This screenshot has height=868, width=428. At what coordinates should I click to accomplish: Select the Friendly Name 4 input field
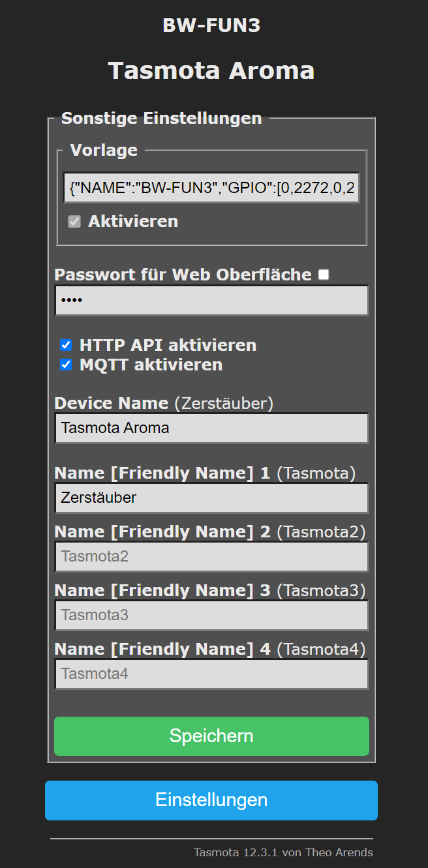211,674
